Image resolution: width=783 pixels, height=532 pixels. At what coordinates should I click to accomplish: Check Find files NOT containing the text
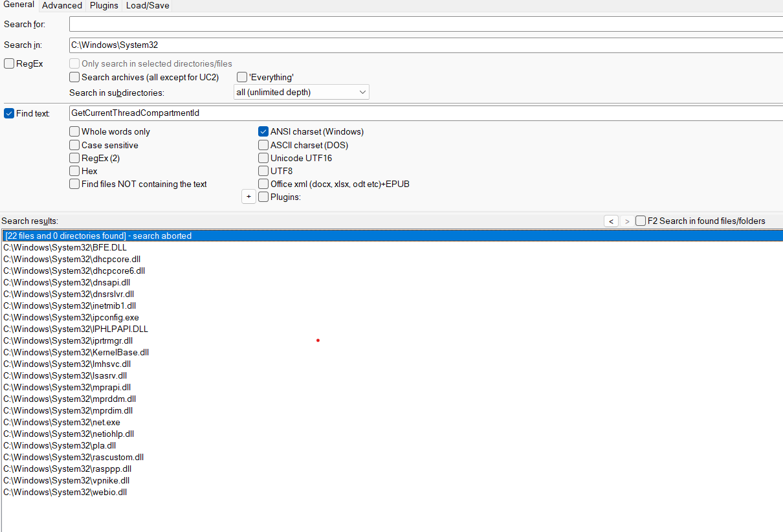click(75, 184)
